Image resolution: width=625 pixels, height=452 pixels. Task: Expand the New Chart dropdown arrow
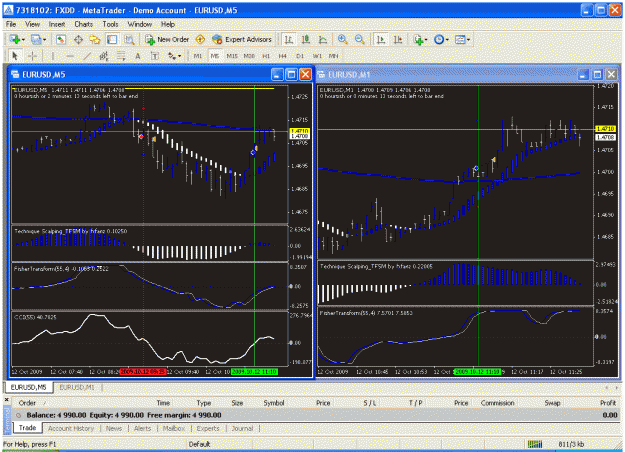click(23, 40)
